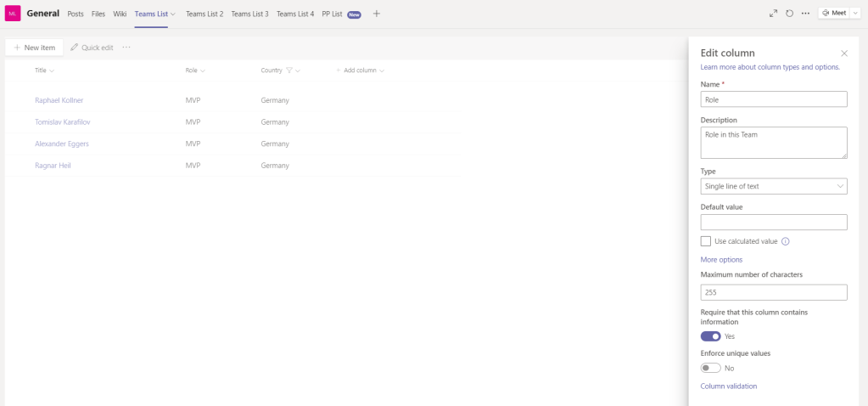Image resolution: width=868 pixels, height=406 pixels.
Task: Reload the tab with refresh icon
Action: tap(789, 14)
